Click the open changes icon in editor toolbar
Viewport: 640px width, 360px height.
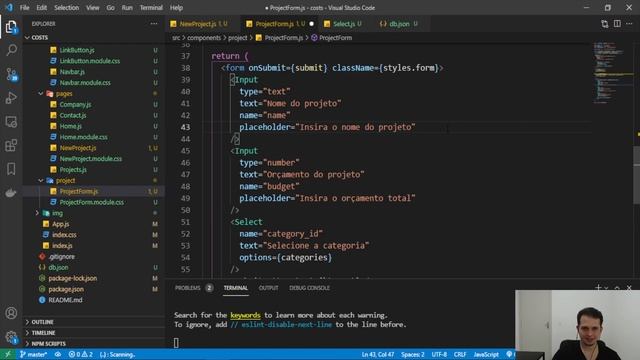(x=604, y=24)
